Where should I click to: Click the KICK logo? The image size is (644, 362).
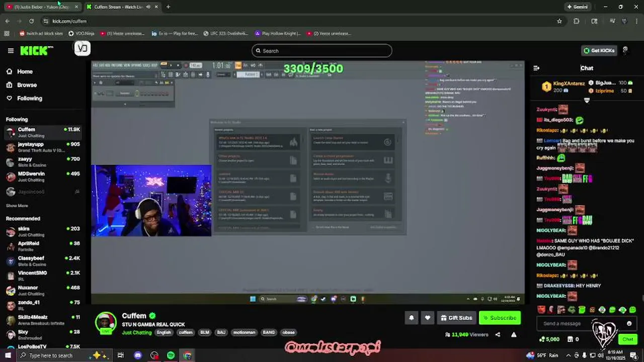tap(36, 51)
